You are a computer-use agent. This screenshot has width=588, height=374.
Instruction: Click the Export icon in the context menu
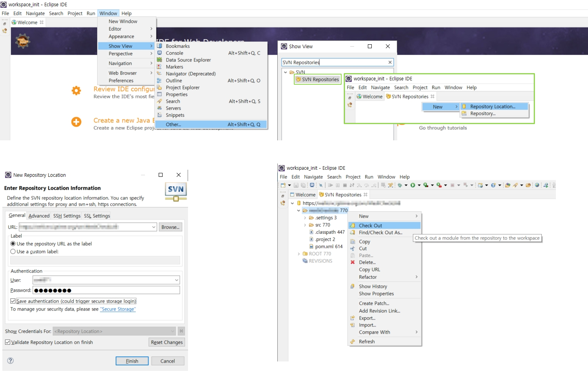(353, 318)
